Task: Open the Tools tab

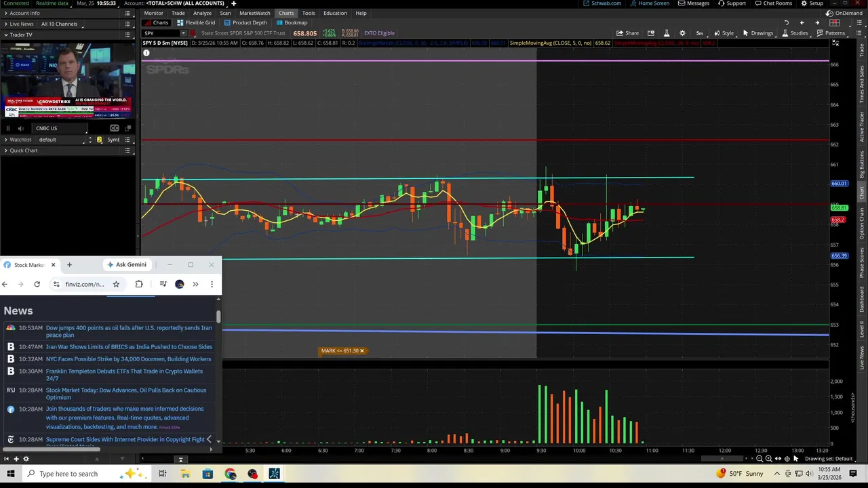Action: (x=309, y=13)
